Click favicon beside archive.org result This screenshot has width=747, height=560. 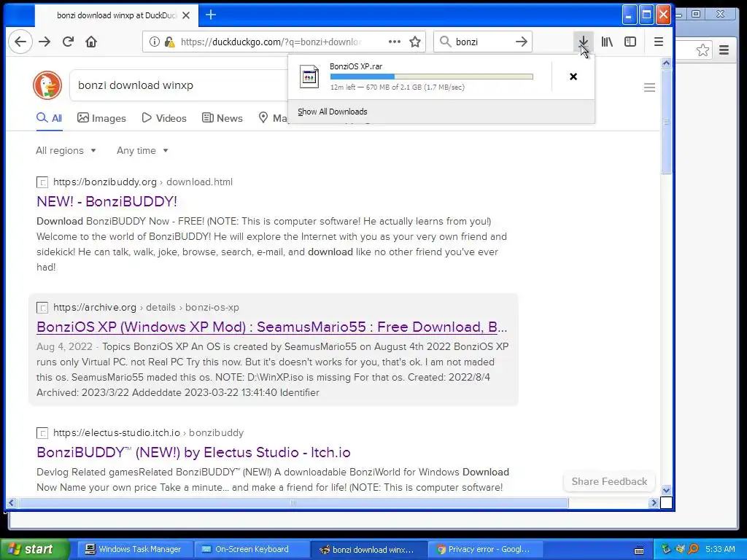click(x=42, y=308)
